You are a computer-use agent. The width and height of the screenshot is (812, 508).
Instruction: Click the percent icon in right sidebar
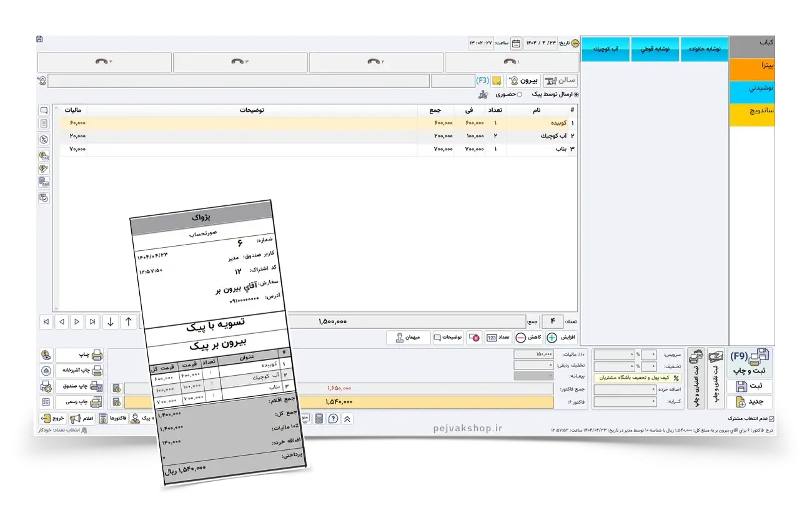click(x=44, y=140)
